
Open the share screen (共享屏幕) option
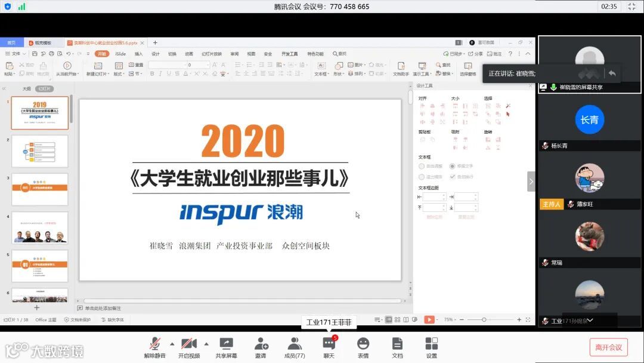tap(226, 348)
